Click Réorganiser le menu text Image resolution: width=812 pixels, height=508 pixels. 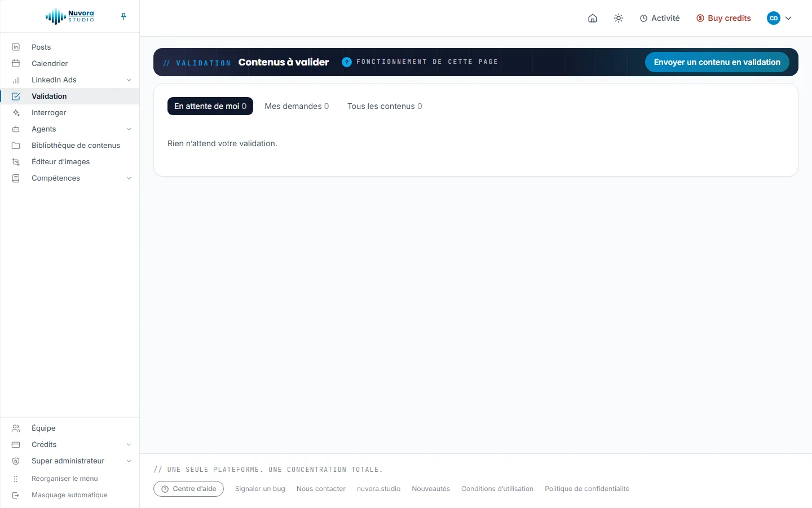tap(65, 479)
